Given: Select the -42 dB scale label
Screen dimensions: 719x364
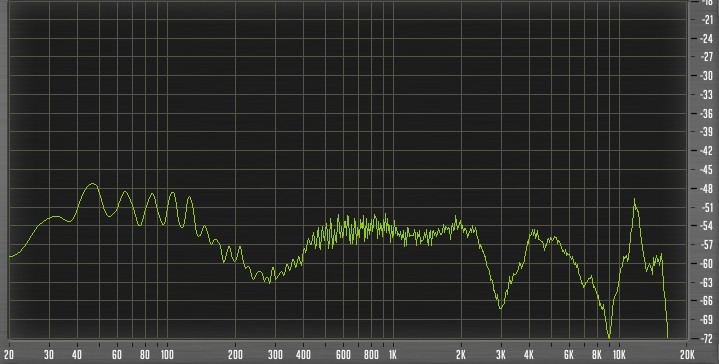Looking at the screenshot, I should [x=707, y=151].
